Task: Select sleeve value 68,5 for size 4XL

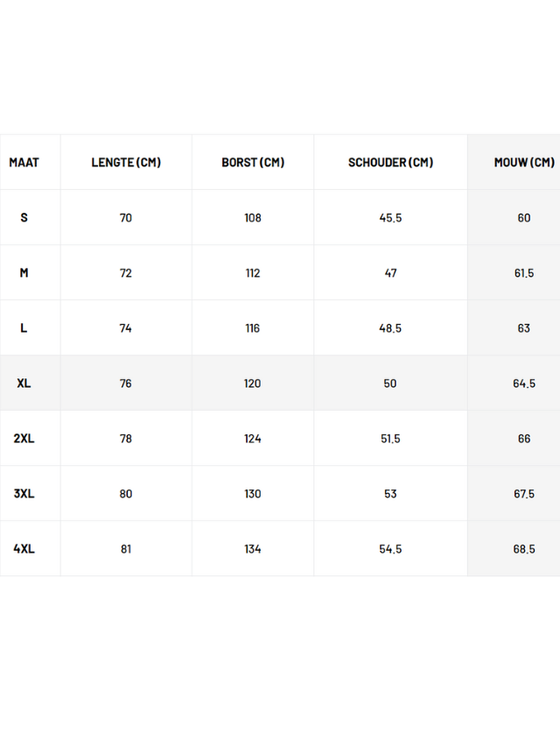Action: 524,548
